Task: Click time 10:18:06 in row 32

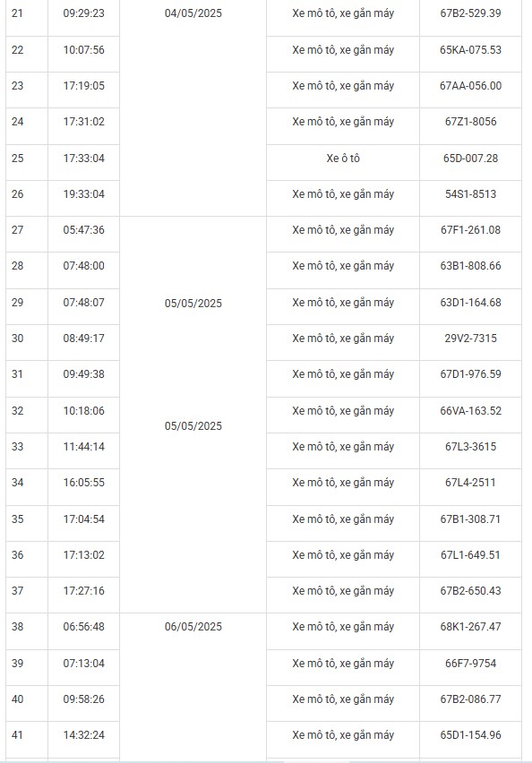Action: click(x=83, y=411)
